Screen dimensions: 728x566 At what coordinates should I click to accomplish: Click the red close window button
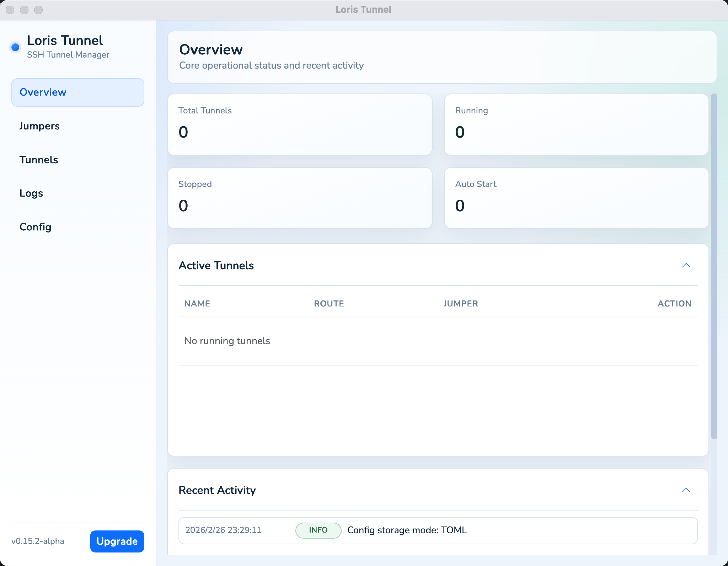pos(10,10)
